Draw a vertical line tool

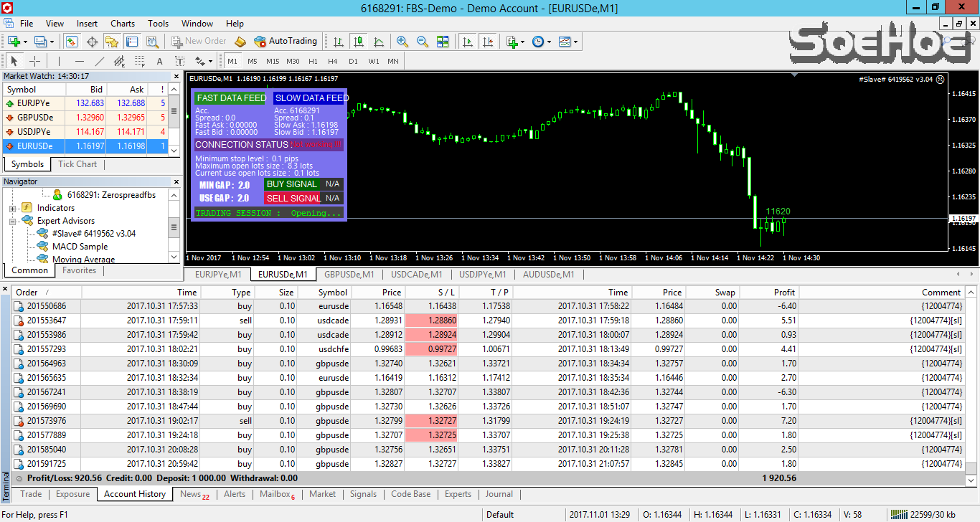[59, 62]
